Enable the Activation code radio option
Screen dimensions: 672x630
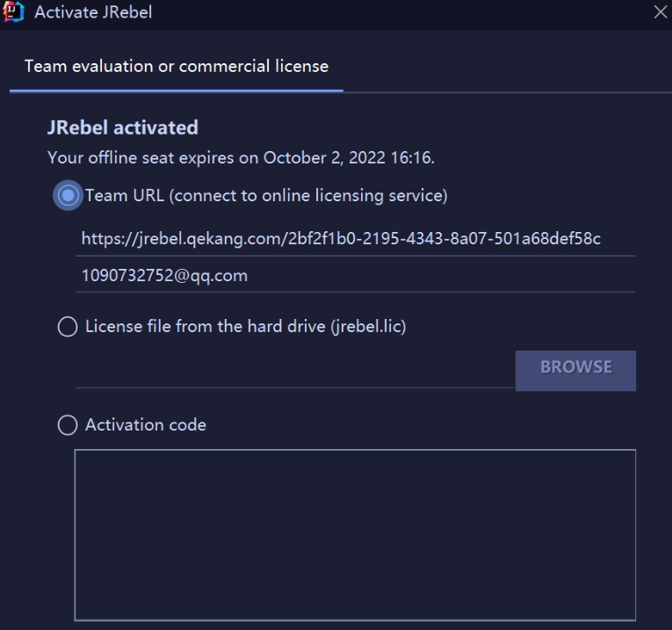[x=68, y=425]
